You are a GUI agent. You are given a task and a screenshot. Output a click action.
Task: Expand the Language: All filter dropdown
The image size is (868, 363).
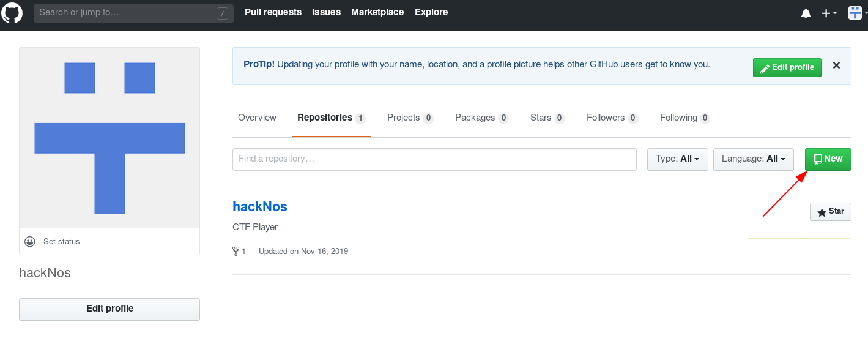tap(753, 159)
